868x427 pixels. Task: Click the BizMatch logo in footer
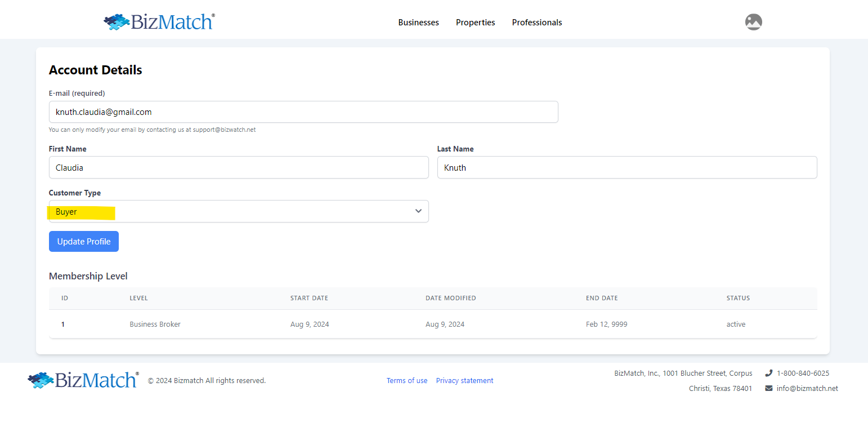pyautogui.click(x=83, y=380)
